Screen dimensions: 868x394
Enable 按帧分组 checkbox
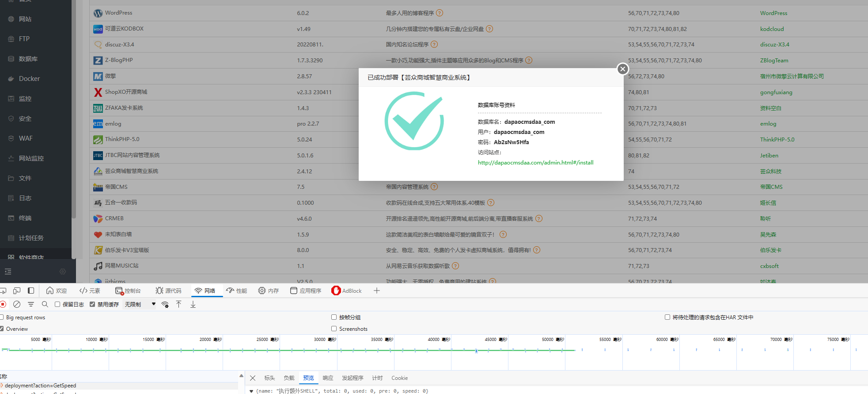click(334, 317)
